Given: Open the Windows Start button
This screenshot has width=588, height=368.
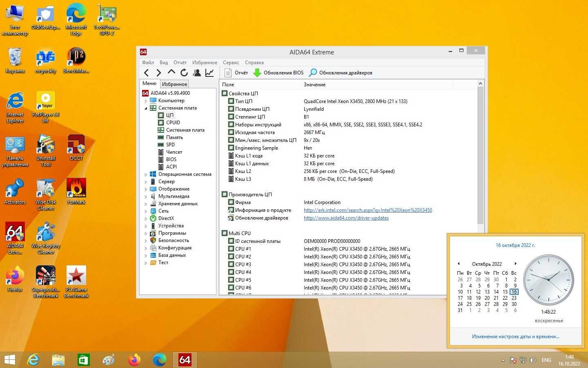Looking at the screenshot, I should [10, 360].
